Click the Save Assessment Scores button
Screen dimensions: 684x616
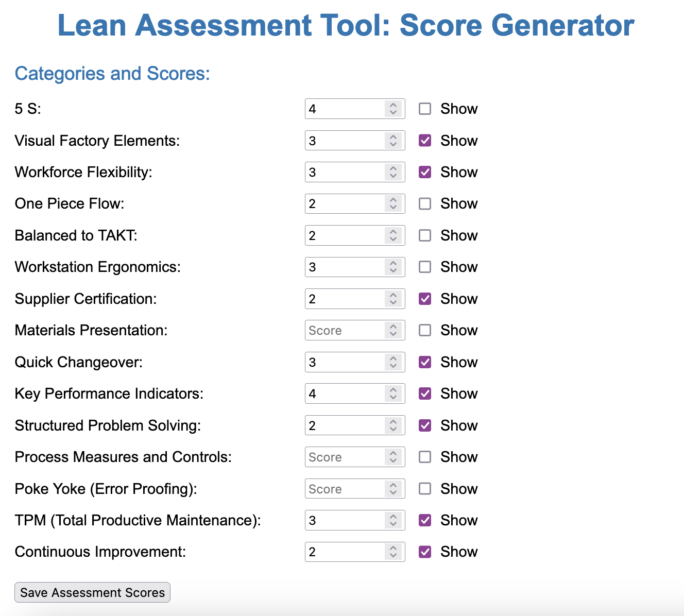tap(92, 592)
